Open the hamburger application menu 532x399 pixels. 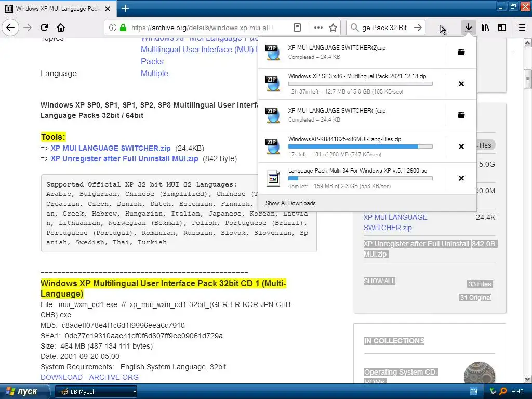522,28
